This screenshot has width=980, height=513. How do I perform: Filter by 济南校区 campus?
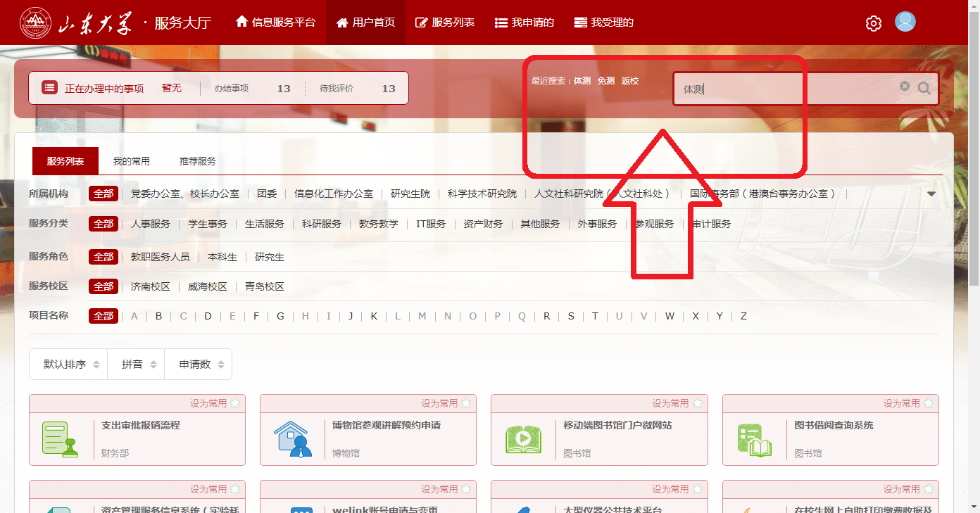151,287
